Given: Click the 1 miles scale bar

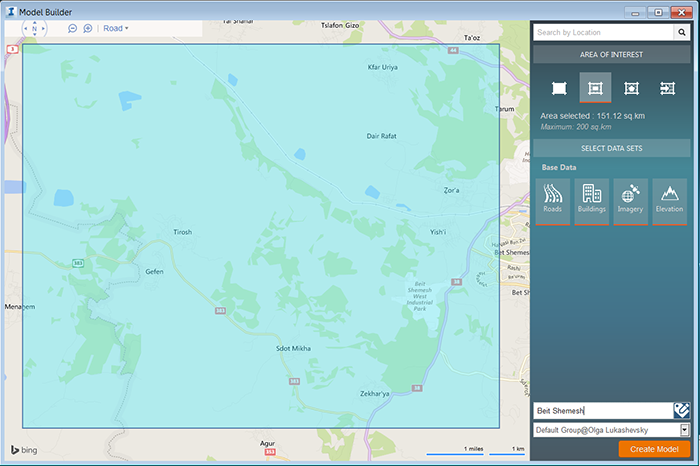Looking at the screenshot, I should coord(455,451).
